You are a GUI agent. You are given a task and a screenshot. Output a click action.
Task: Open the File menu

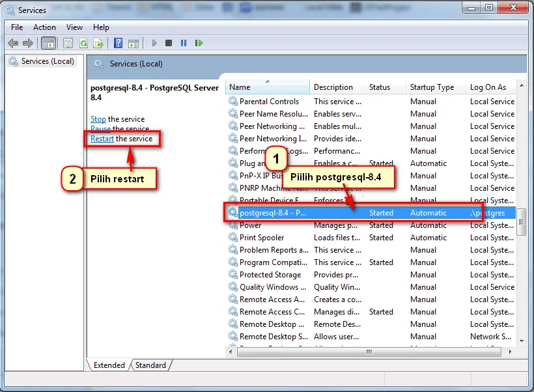tap(17, 27)
